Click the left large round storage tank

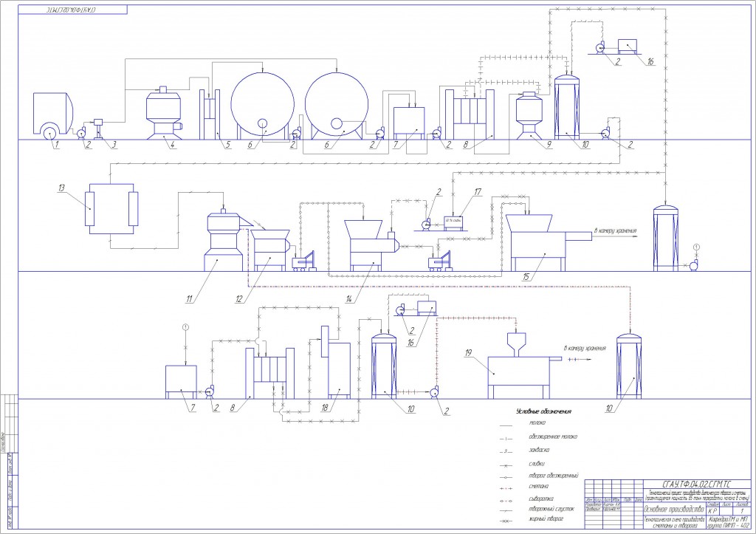coord(262,105)
